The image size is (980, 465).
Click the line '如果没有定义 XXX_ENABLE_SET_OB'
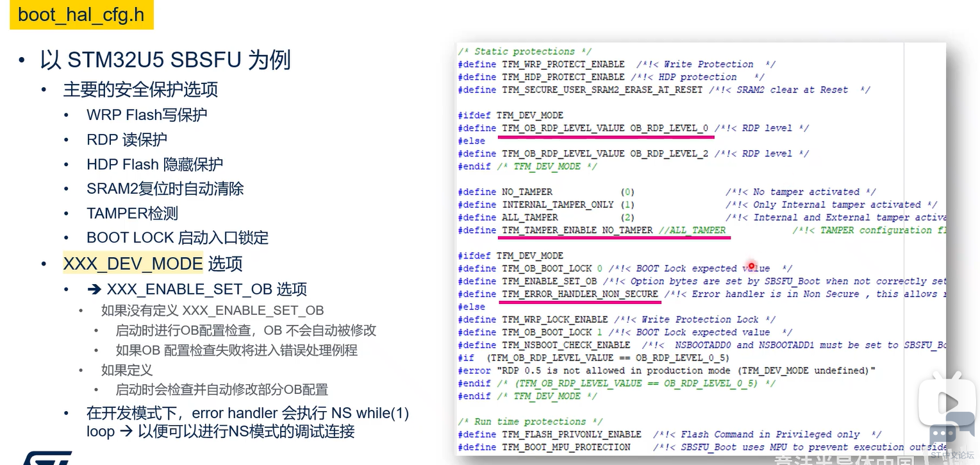pos(212,310)
